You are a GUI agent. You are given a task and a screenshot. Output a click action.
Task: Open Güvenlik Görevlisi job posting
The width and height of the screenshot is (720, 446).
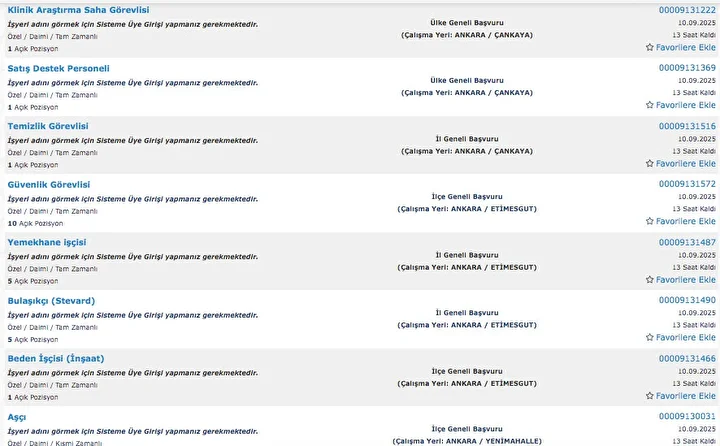49,185
